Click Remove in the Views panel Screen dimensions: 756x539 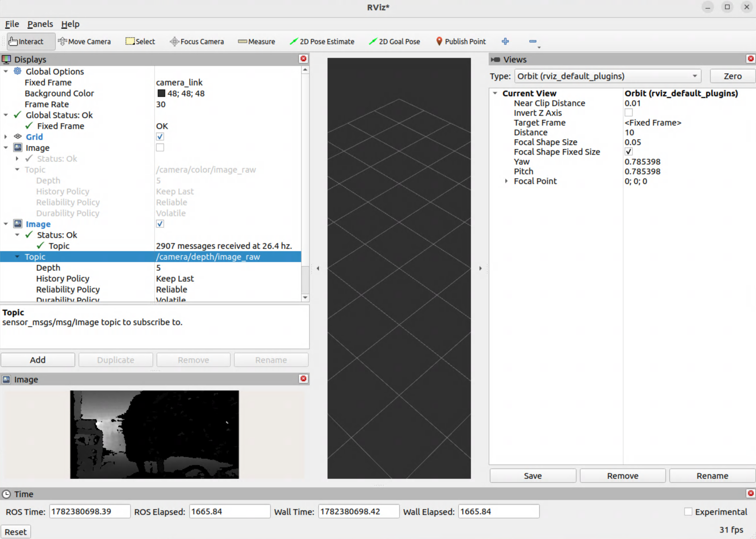(623, 476)
